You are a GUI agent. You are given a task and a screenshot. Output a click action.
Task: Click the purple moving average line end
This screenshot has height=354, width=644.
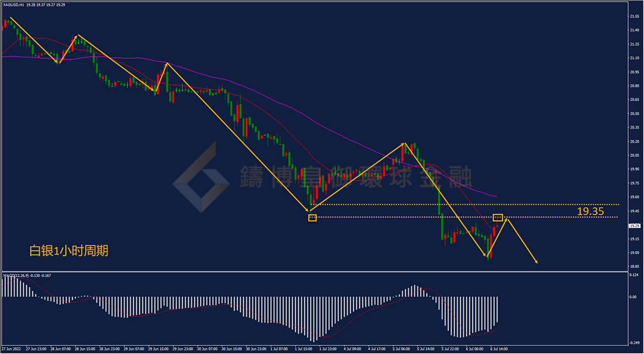(x=496, y=197)
